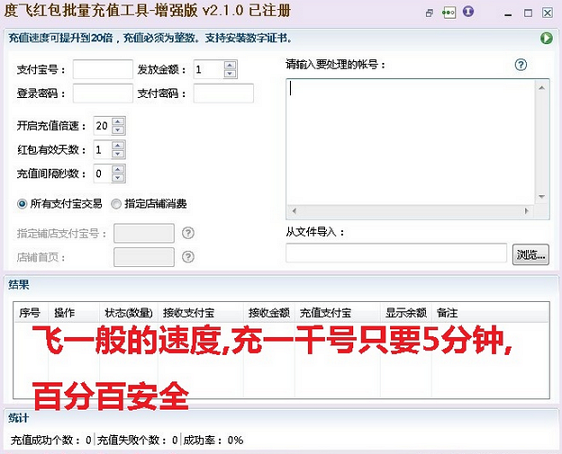
Task: Increase 红包有效天数 with up arrow
Action: click(118, 145)
